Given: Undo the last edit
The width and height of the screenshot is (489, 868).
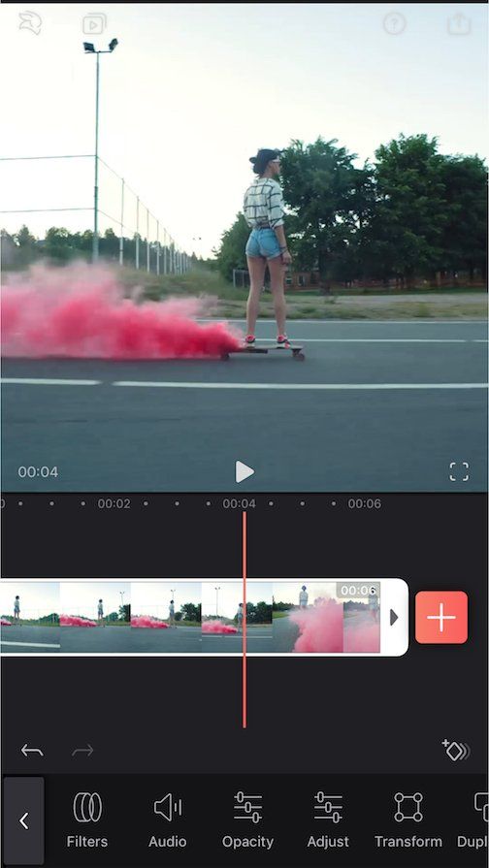Looking at the screenshot, I should coord(32,751).
